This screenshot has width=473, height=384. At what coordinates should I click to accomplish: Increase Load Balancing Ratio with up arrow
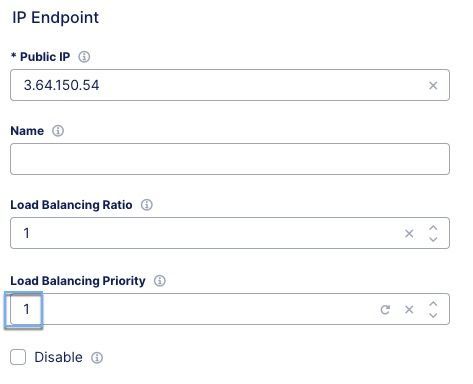click(x=433, y=228)
